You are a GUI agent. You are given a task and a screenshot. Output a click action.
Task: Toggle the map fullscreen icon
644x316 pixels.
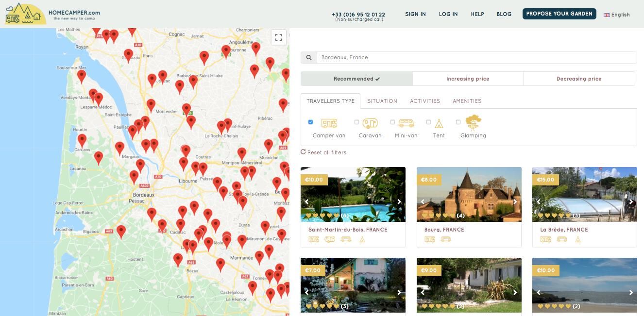point(278,37)
